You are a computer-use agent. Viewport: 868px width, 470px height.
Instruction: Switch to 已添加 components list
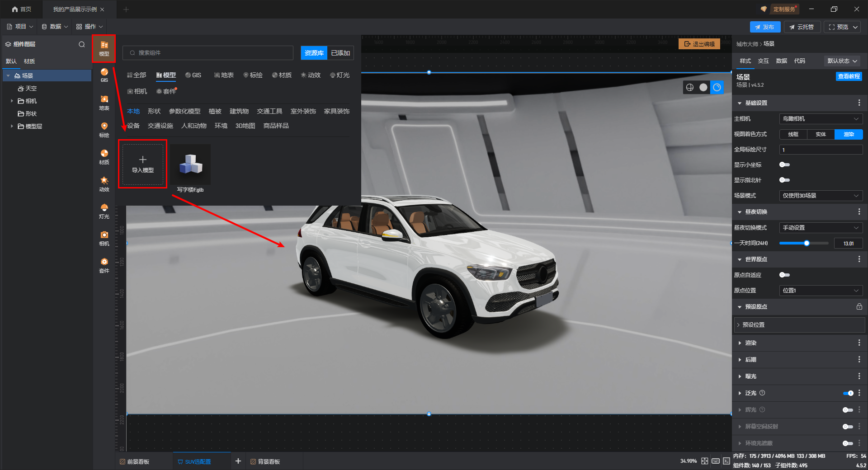point(340,53)
